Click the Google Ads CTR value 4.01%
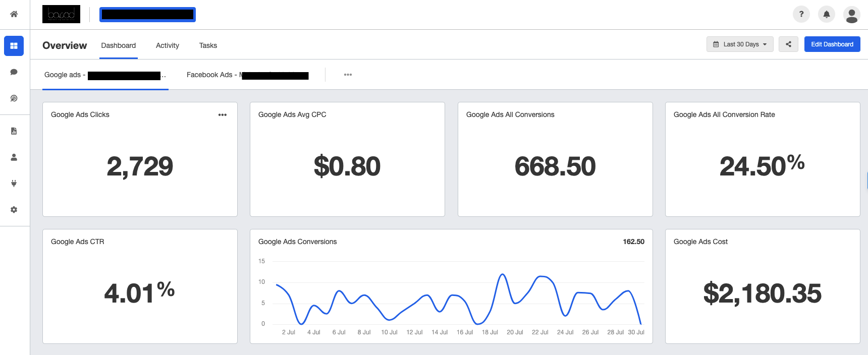This screenshot has height=355, width=868. 139,292
